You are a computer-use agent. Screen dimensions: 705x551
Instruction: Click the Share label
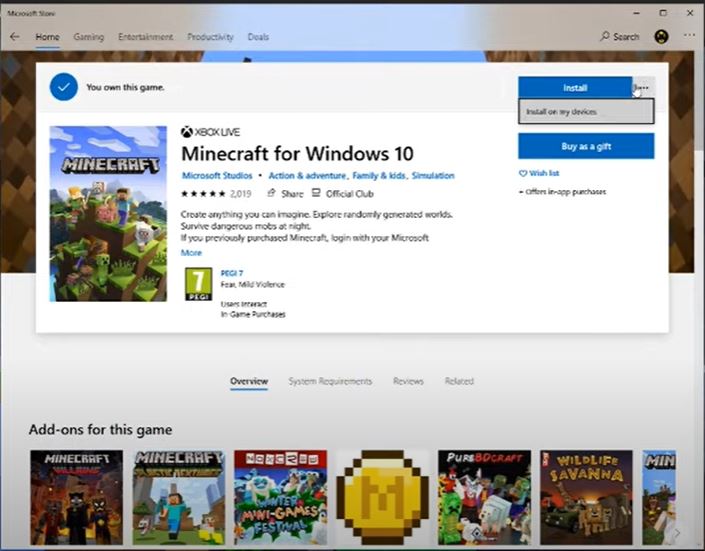click(292, 194)
